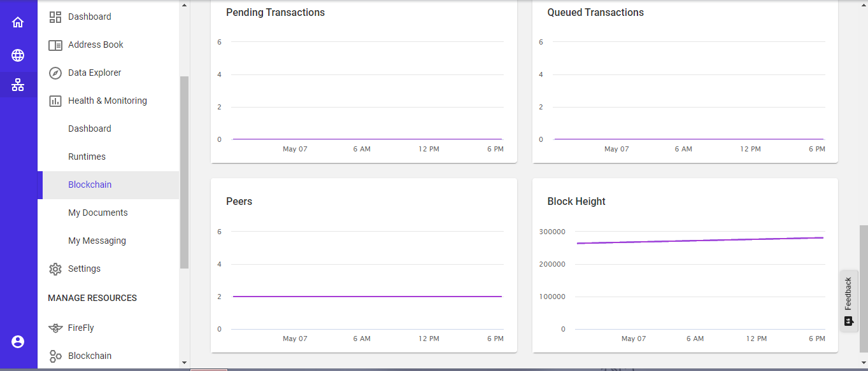Open the globe network icon

click(x=18, y=55)
